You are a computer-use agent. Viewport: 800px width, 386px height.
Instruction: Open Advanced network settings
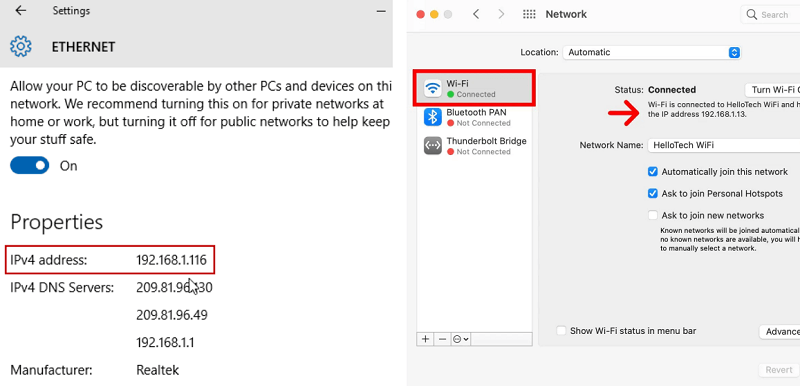click(780, 332)
